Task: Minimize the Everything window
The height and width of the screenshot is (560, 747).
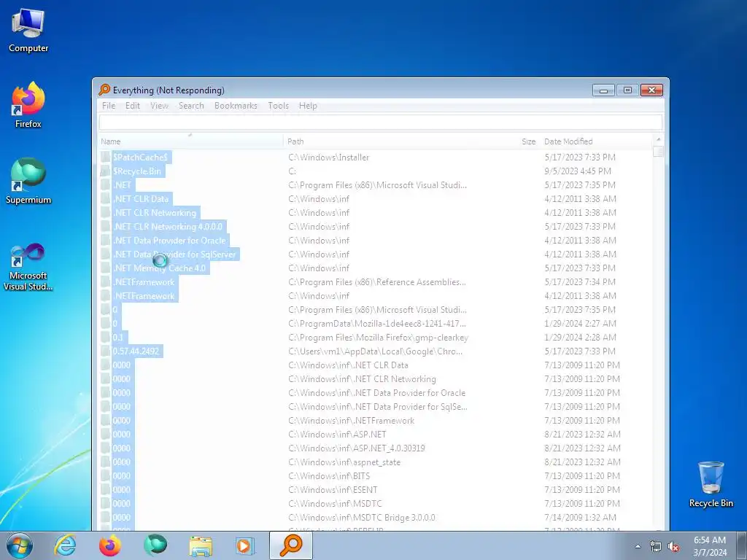Action: pyautogui.click(x=603, y=90)
